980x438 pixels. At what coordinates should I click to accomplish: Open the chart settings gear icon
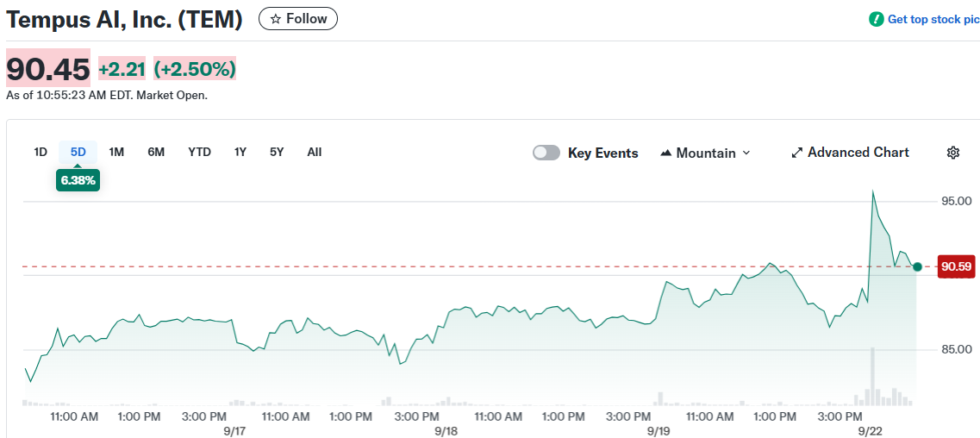coord(952,153)
